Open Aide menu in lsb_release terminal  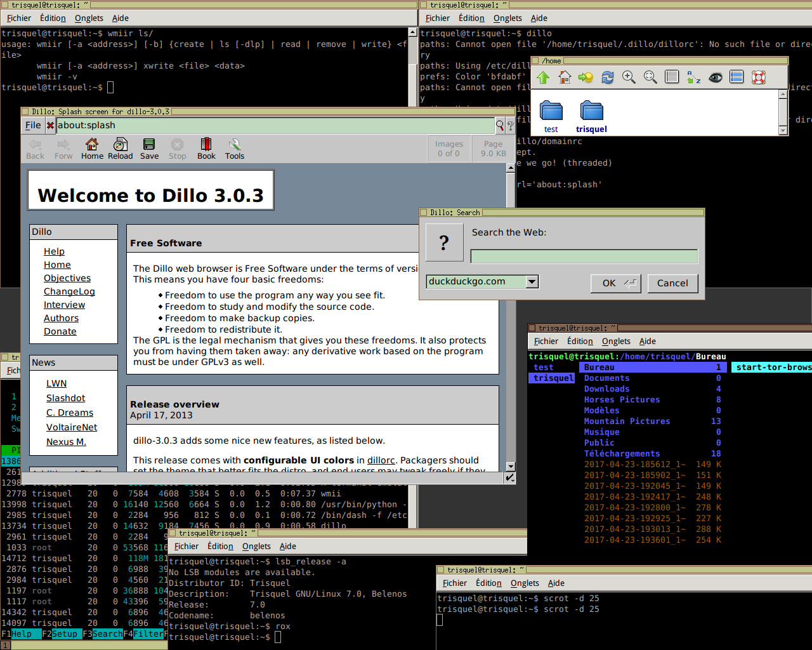coord(288,546)
